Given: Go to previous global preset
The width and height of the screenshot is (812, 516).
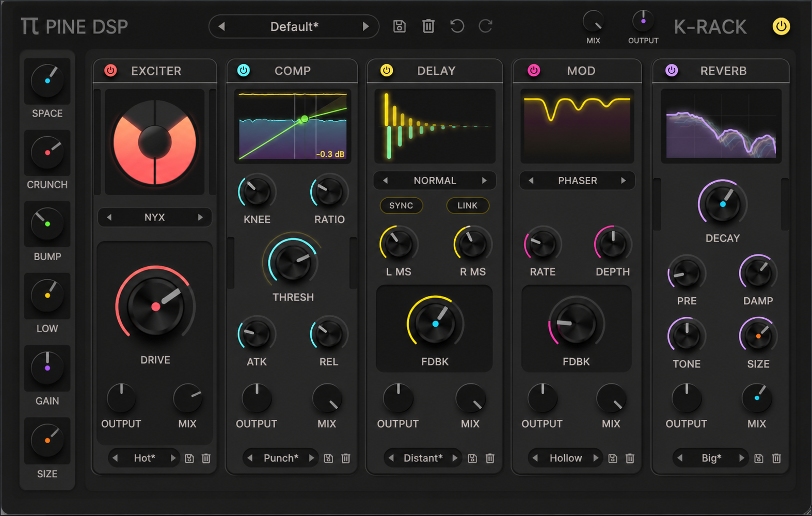Looking at the screenshot, I should point(221,27).
